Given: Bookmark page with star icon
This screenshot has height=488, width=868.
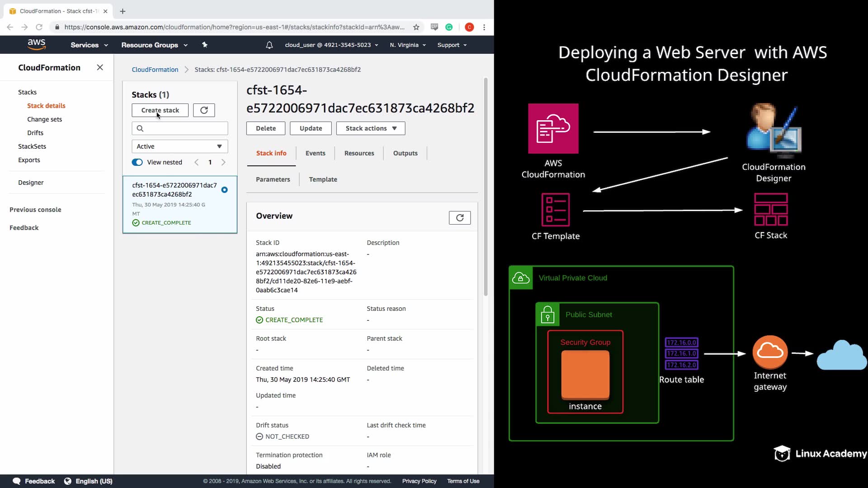Looking at the screenshot, I should (x=416, y=27).
